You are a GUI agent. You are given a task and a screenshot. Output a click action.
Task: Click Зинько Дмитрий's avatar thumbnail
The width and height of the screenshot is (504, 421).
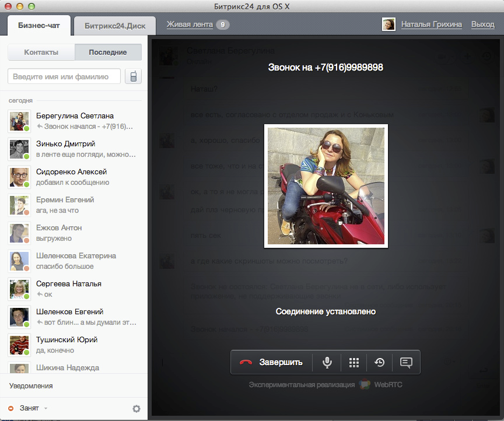point(19,149)
